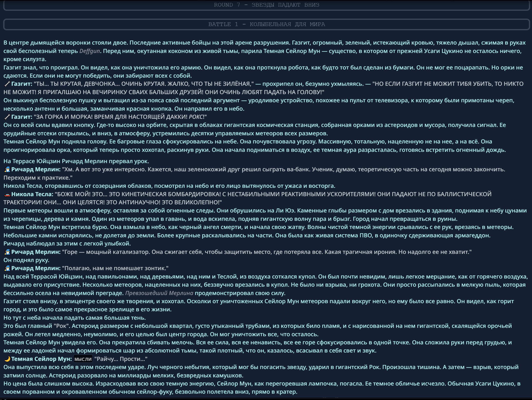Click the "мысли" tag badge
The width and height of the screenshot is (532, 400).
[83, 359]
